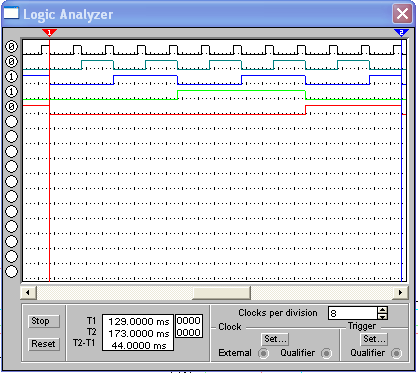Decrease Clocks per division with down arrow
The height and width of the screenshot is (373, 418).
point(383,317)
